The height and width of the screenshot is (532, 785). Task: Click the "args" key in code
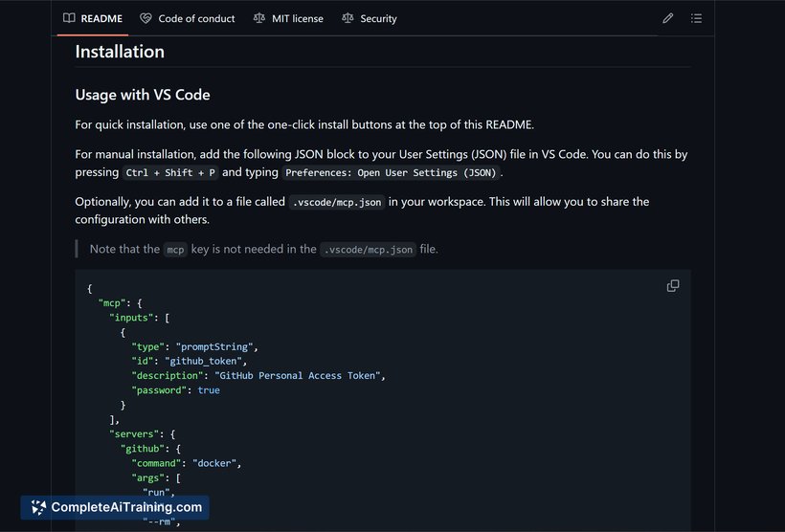(x=150, y=478)
